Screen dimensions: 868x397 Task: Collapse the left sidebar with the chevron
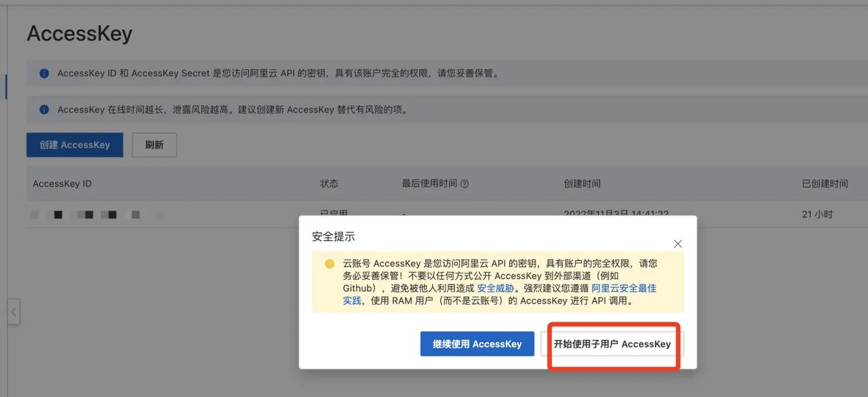[14, 312]
